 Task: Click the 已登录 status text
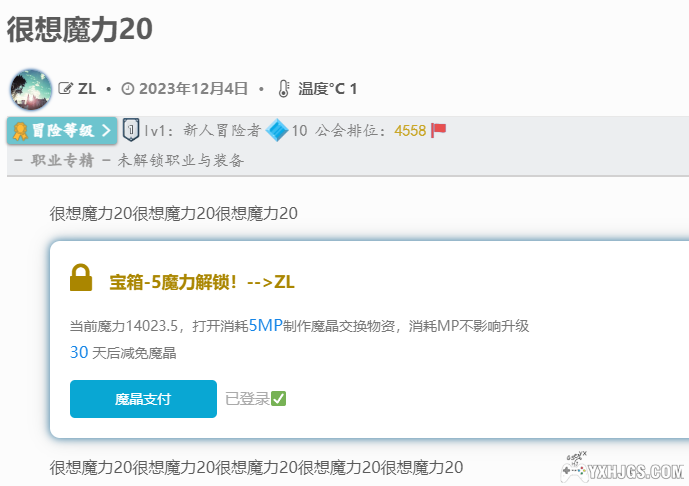tap(247, 399)
